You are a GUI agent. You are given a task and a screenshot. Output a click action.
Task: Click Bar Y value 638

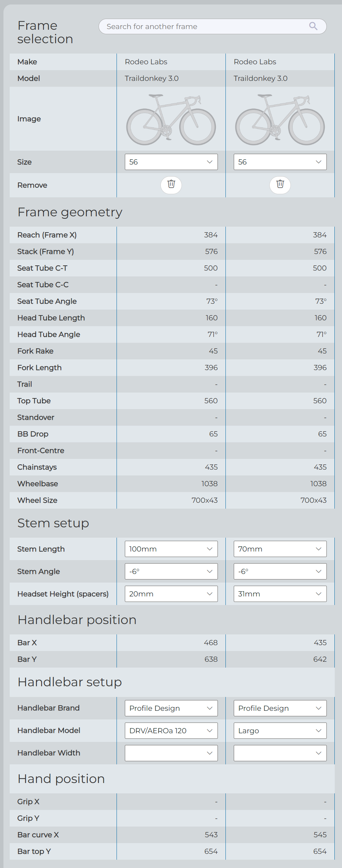coord(211,659)
